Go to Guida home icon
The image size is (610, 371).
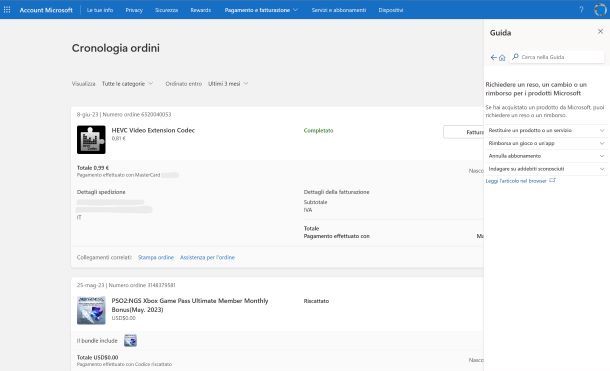(x=502, y=58)
